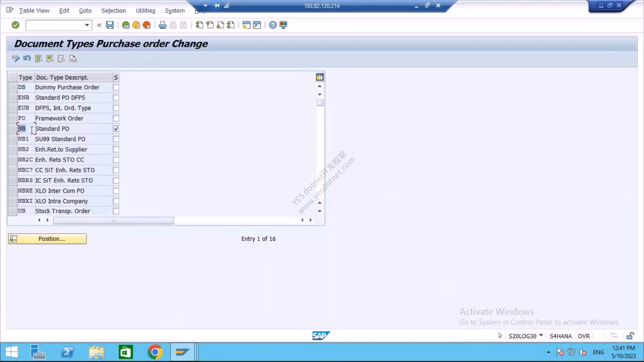Tick the Dummy Purchase Order checkbox
This screenshot has width=644, height=362.
tap(116, 87)
